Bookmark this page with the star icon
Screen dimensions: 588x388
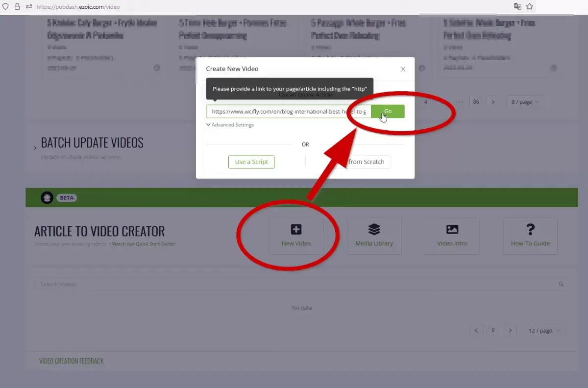point(530,6)
